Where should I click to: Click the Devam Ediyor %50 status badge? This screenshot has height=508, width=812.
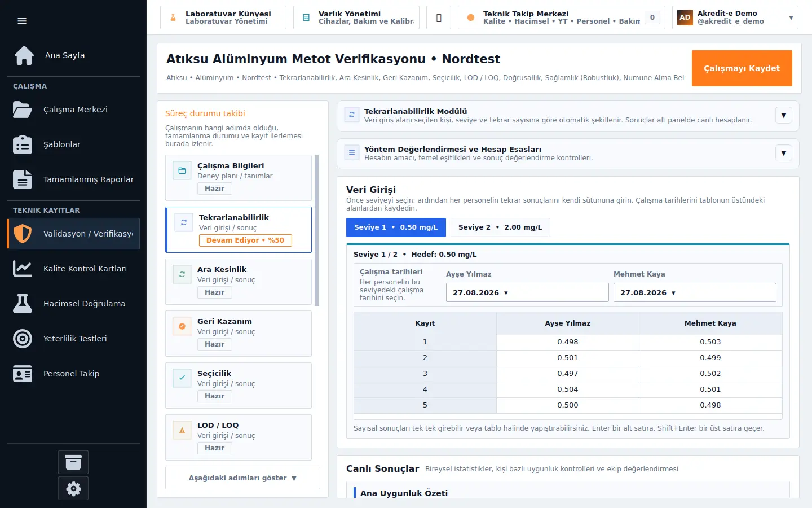coord(245,240)
